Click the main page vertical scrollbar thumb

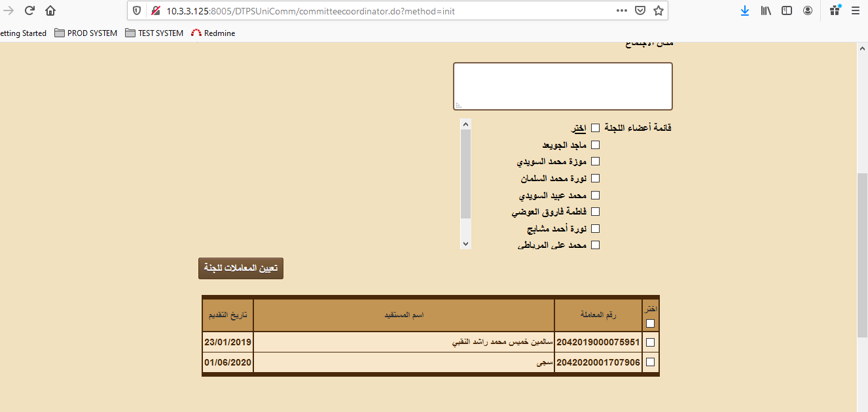863,256
